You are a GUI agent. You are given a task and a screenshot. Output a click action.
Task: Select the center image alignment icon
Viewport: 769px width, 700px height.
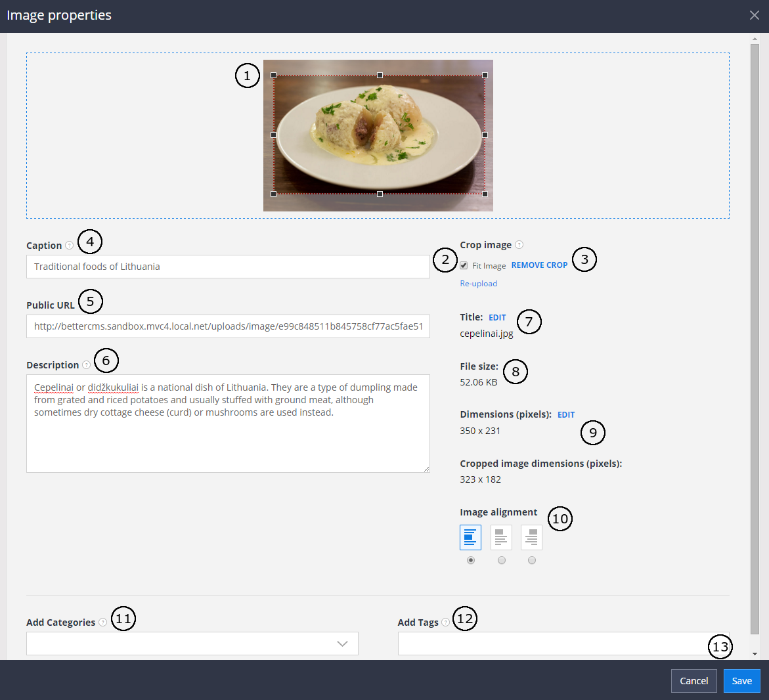(x=501, y=537)
